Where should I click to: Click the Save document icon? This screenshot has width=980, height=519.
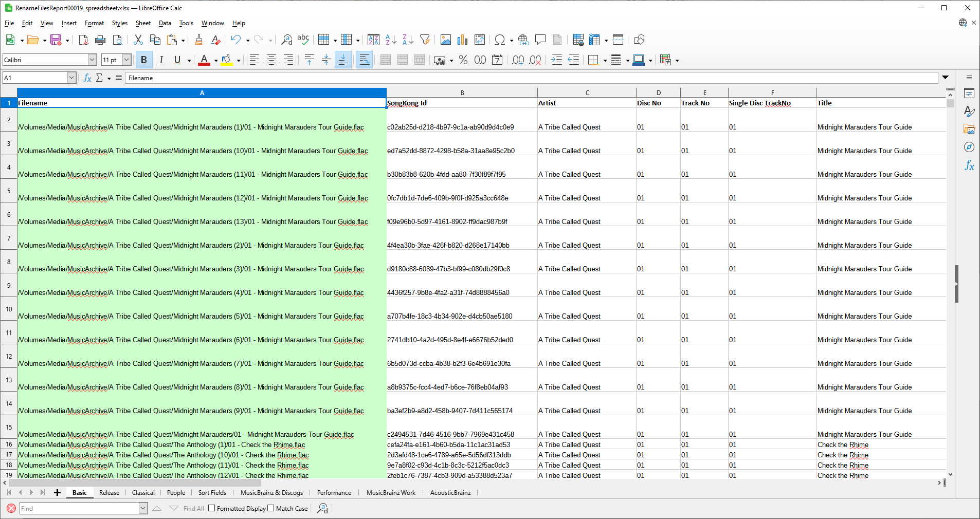coord(56,40)
